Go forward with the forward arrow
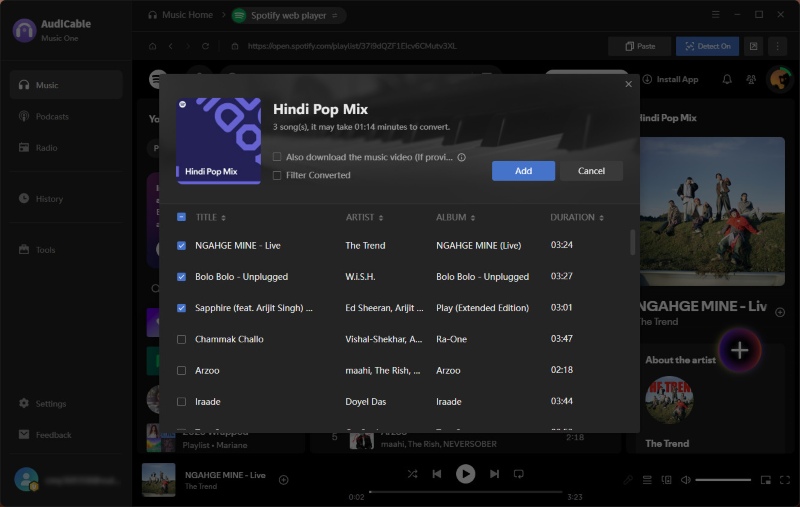800x507 pixels. [188, 46]
